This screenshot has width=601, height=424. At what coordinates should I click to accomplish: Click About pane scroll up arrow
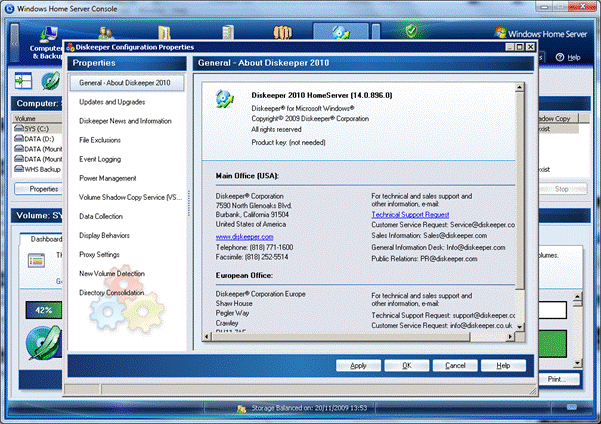tap(519, 87)
